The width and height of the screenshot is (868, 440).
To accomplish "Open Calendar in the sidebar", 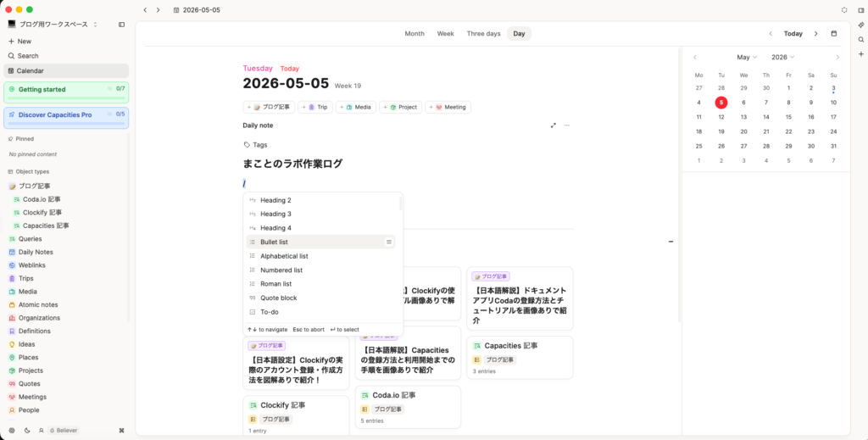I will pos(66,71).
